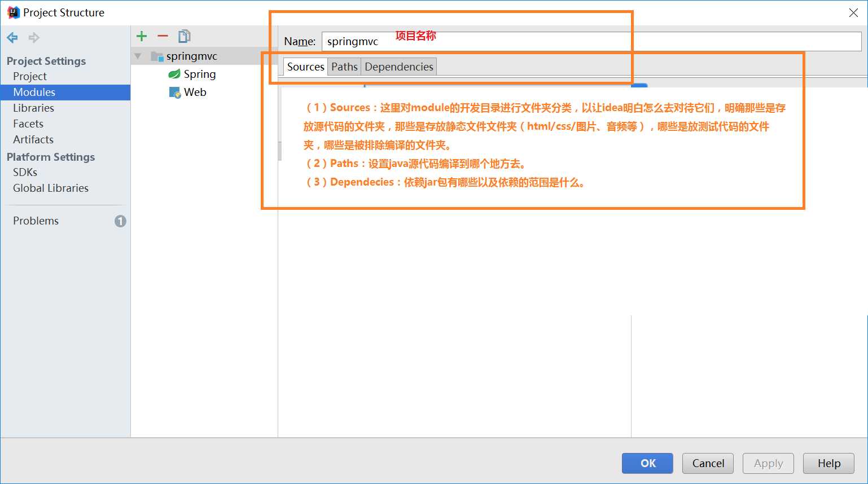
Task: Open the Dependencies tab
Action: pos(399,67)
